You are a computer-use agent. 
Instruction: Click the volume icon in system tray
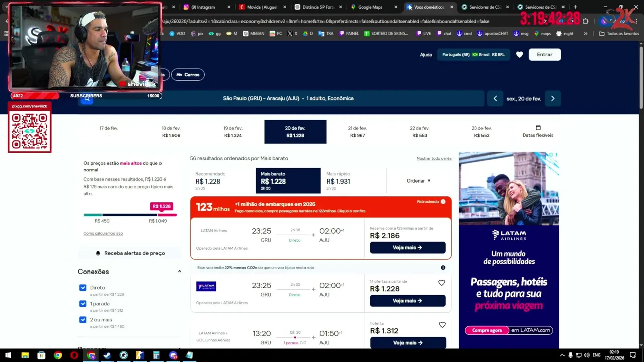(587, 355)
